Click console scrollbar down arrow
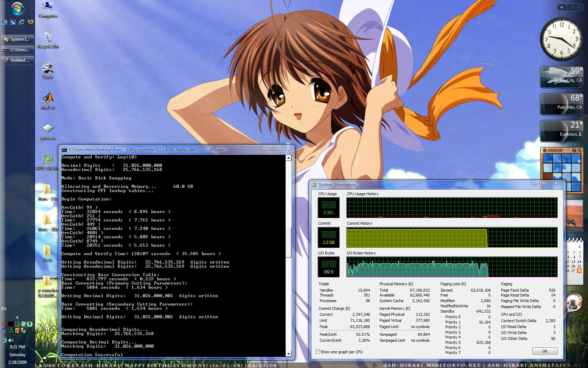The height and width of the screenshot is (368, 588). pyautogui.click(x=288, y=354)
